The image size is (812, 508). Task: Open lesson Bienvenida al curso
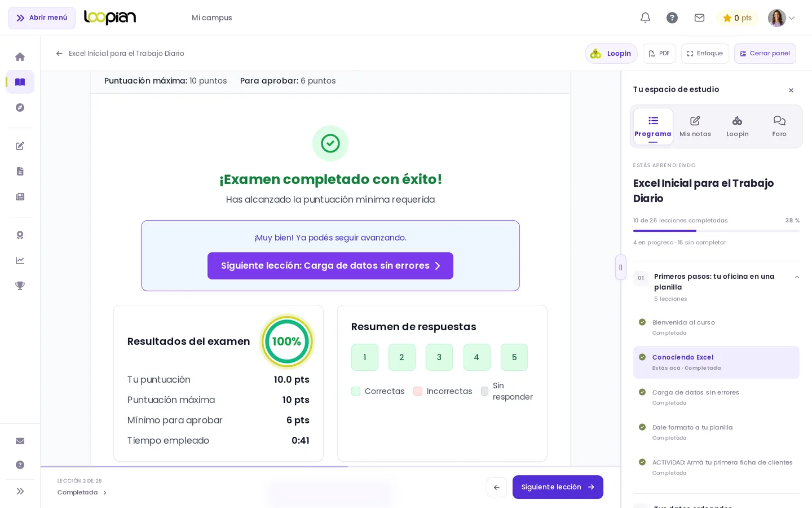(716, 327)
